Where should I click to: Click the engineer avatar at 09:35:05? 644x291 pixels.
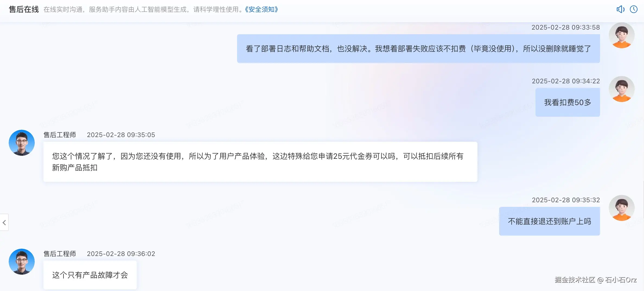(22, 143)
